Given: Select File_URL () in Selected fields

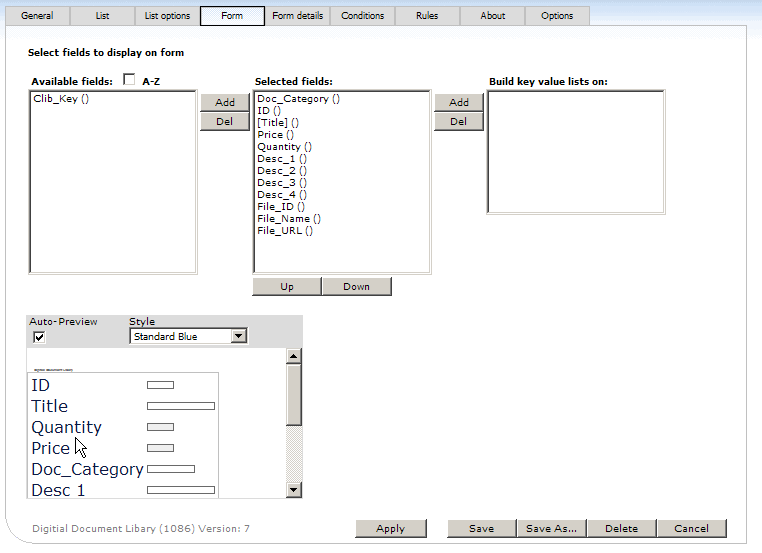Looking at the screenshot, I should [342, 231].
